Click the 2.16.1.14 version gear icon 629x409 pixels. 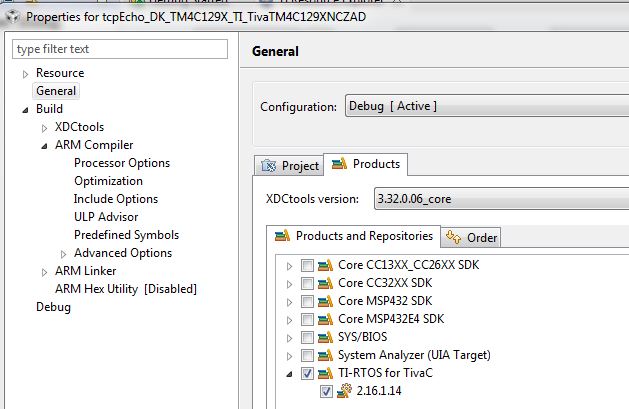pyautogui.click(x=344, y=391)
